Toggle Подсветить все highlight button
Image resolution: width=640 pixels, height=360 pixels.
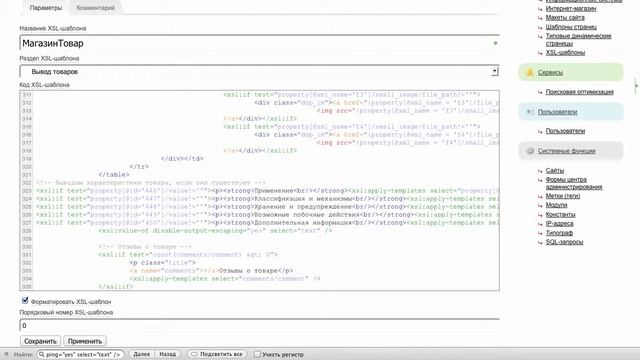tap(217, 354)
